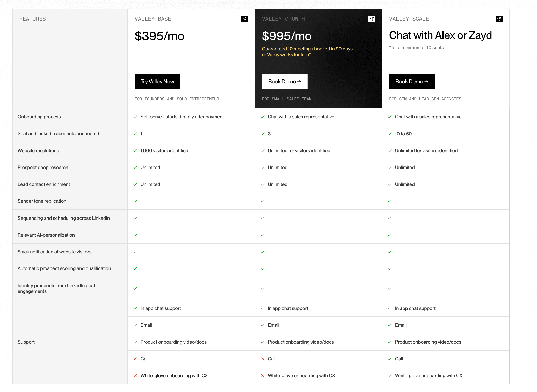Click Try Valley Now
The image size is (537, 392).
[x=157, y=81]
